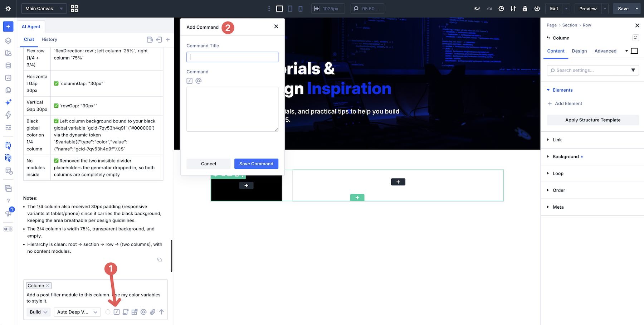
Task: Click the @ icon under Command label
Action: pyautogui.click(x=199, y=81)
